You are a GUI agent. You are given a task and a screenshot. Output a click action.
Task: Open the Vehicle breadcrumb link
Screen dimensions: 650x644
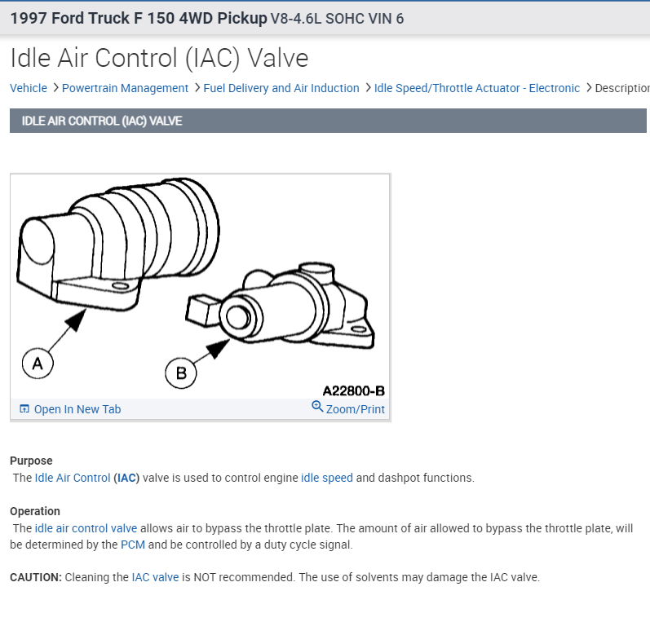click(29, 88)
